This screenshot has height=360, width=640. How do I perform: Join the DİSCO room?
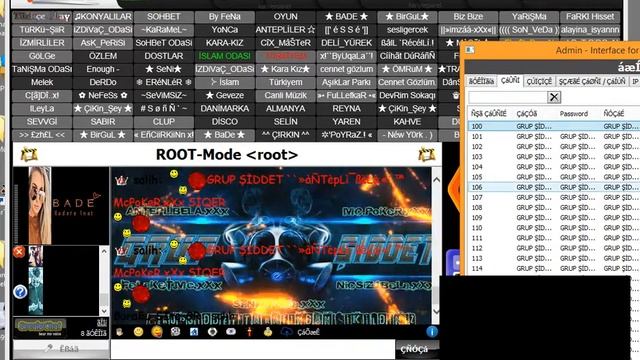[224, 122]
